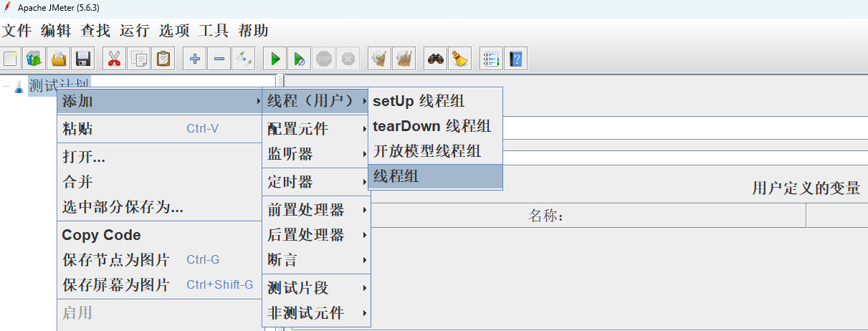The height and width of the screenshot is (331, 868).
Task: Open the 文件 menu
Action: pyautogui.click(x=16, y=31)
